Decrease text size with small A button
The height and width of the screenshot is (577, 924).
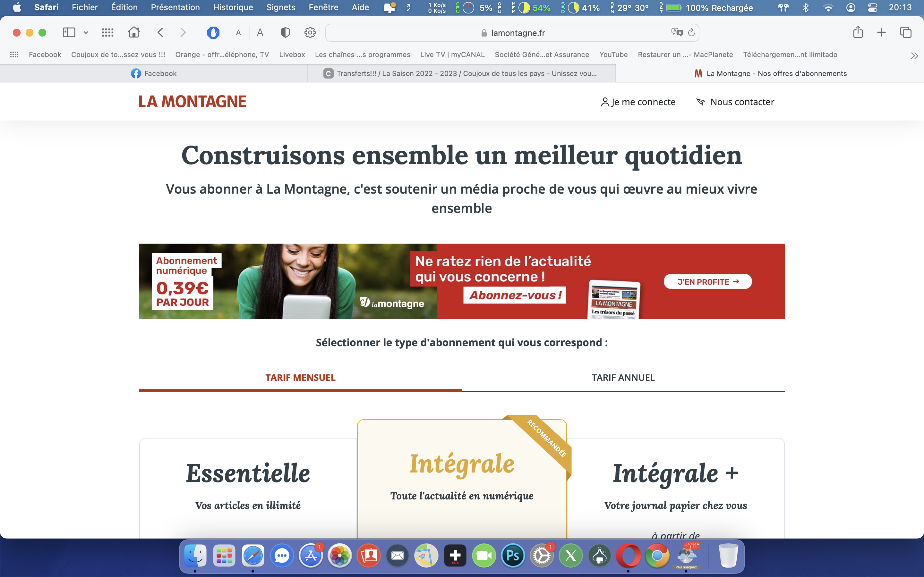click(x=238, y=33)
